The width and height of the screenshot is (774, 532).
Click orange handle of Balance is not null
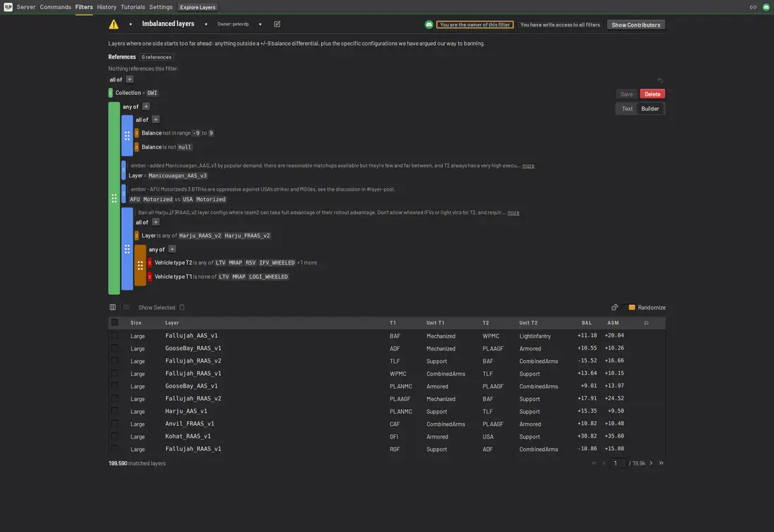click(x=137, y=147)
